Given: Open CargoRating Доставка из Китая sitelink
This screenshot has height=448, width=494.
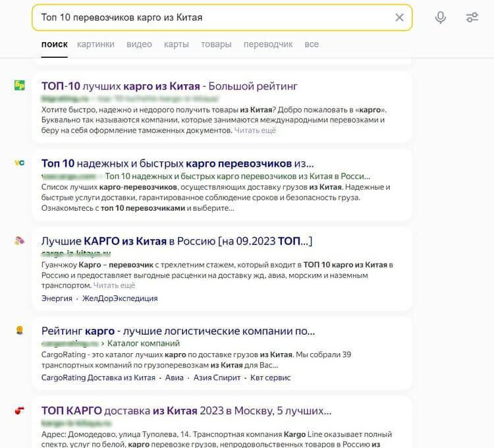Looking at the screenshot, I should [x=98, y=378].
